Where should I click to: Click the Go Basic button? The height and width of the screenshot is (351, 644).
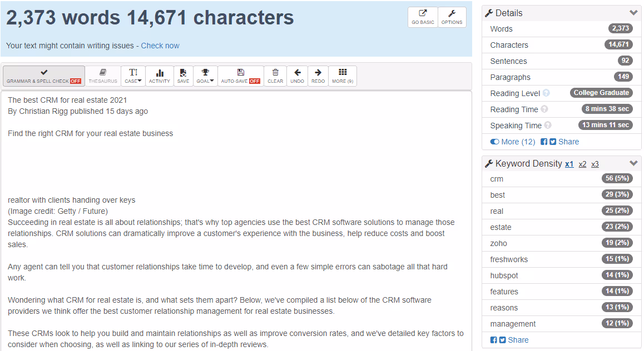[423, 17]
